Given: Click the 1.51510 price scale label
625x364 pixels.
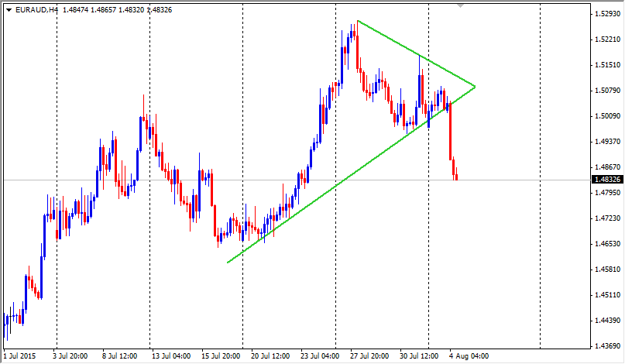Looking at the screenshot, I should tap(607, 65).
